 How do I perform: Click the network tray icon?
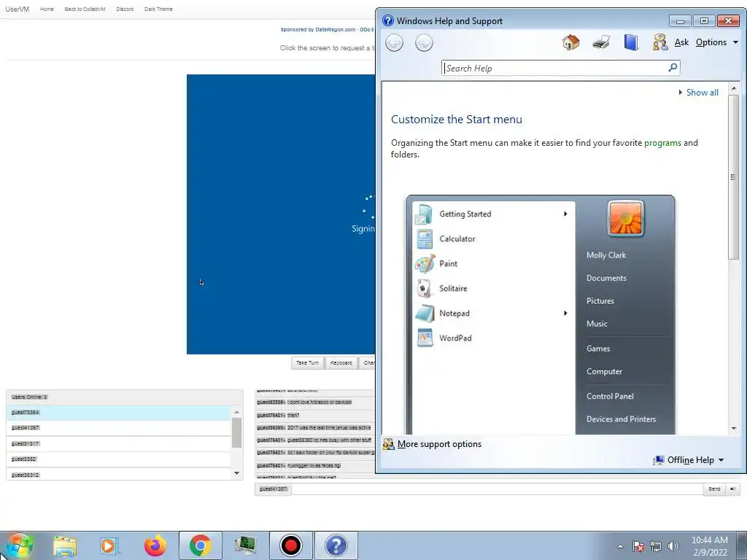pos(656,546)
